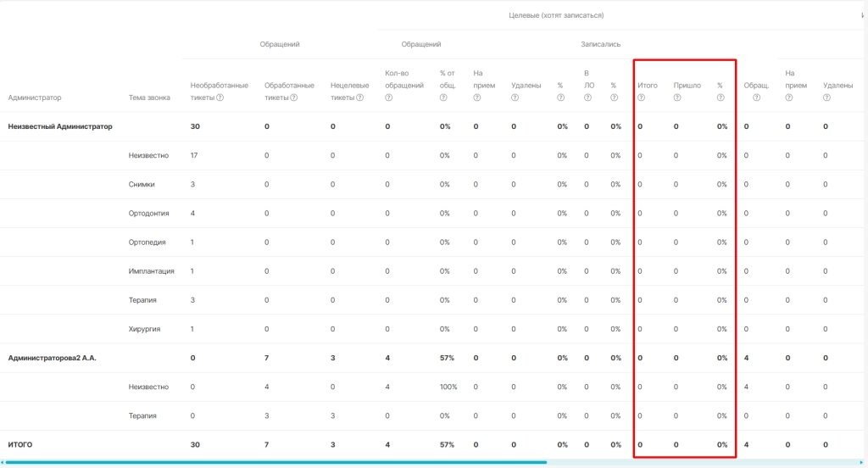Image resolution: width=868 pixels, height=468 pixels.
Task: Click the Целевые (хотят записаться) group header
Action: [x=556, y=15]
